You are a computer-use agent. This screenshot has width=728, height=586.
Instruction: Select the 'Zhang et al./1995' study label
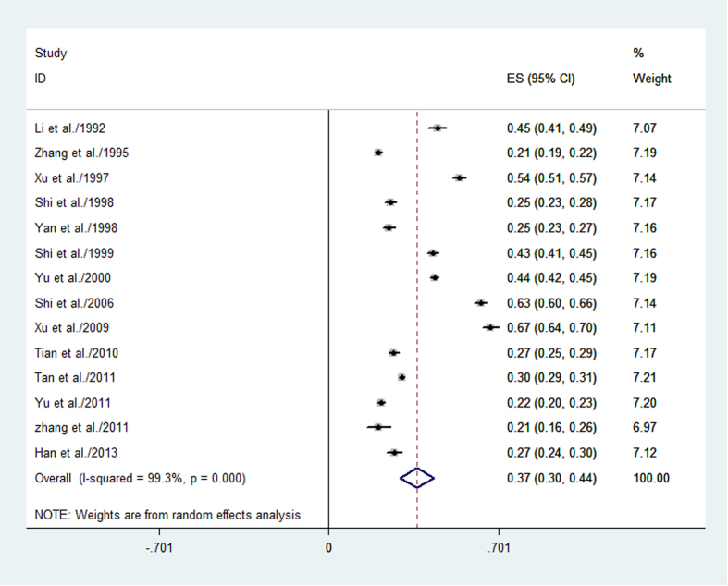[81, 153]
